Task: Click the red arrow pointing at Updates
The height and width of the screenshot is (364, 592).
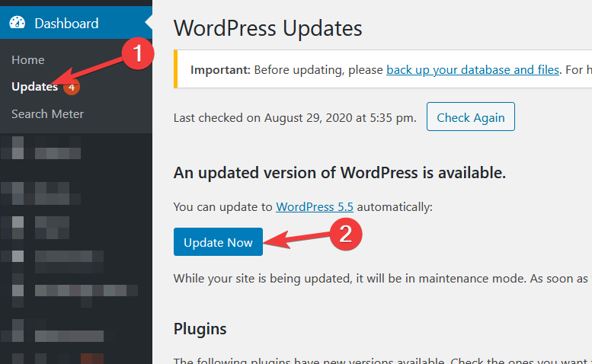Action: 87,71
